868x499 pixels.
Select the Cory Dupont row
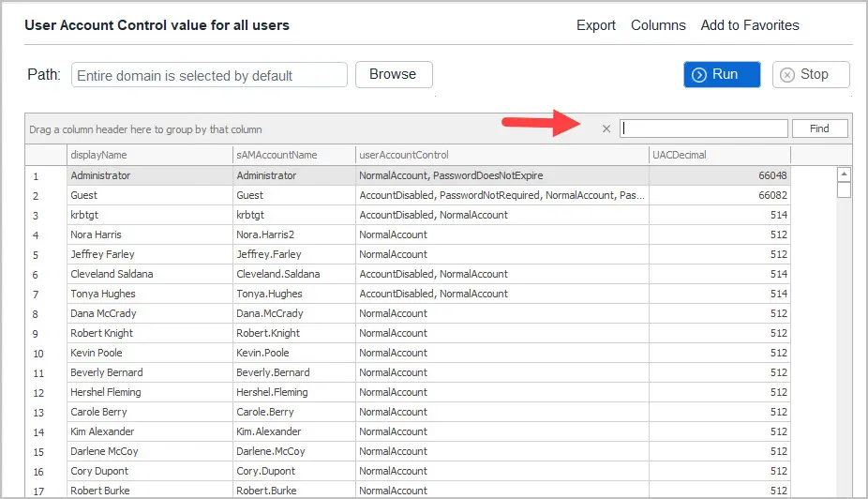(408, 471)
